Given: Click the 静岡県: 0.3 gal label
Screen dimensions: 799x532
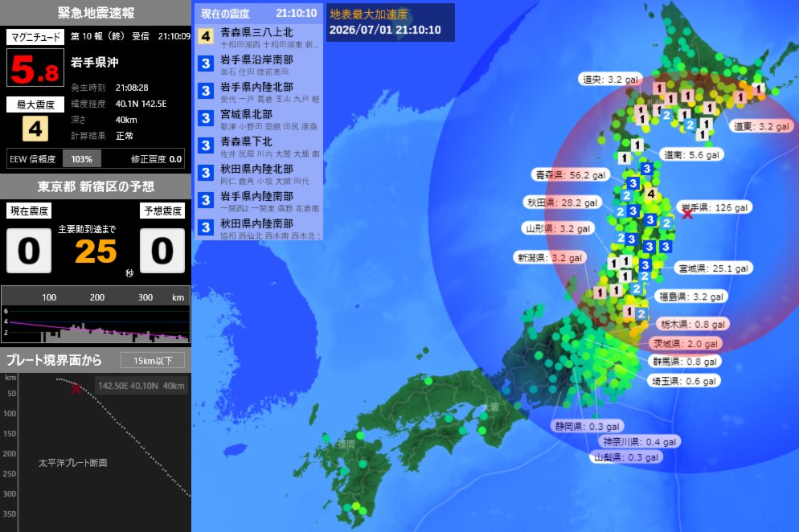Looking at the screenshot, I should [x=588, y=426].
